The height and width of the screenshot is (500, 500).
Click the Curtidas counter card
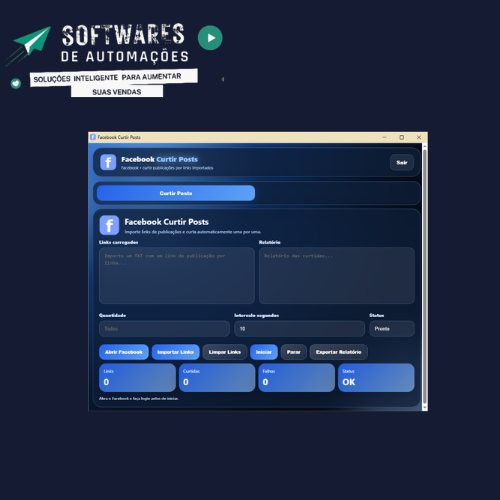pos(217,378)
